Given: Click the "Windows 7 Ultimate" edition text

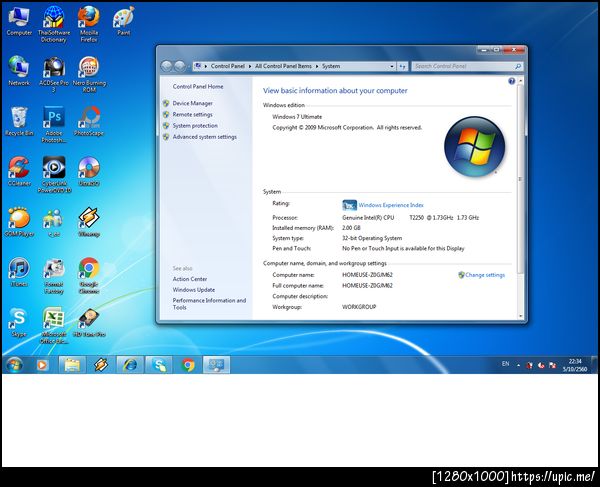Looking at the screenshot, I should click(297, 117).
